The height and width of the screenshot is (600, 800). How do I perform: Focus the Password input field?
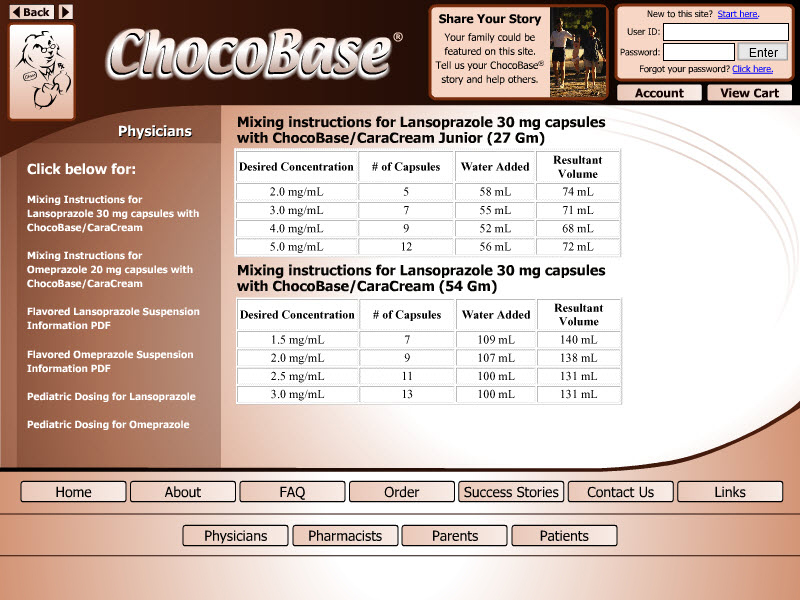tap(698, 52)
